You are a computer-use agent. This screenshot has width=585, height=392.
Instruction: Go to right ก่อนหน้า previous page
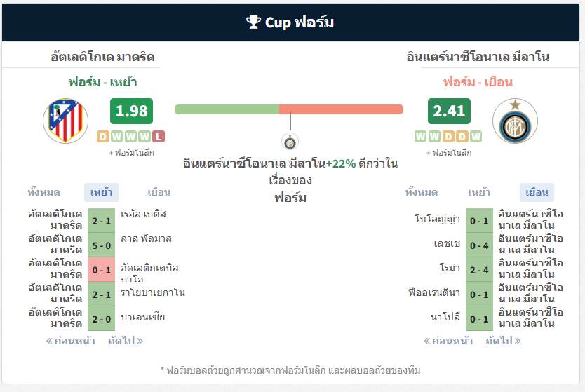tap(448, 341)
